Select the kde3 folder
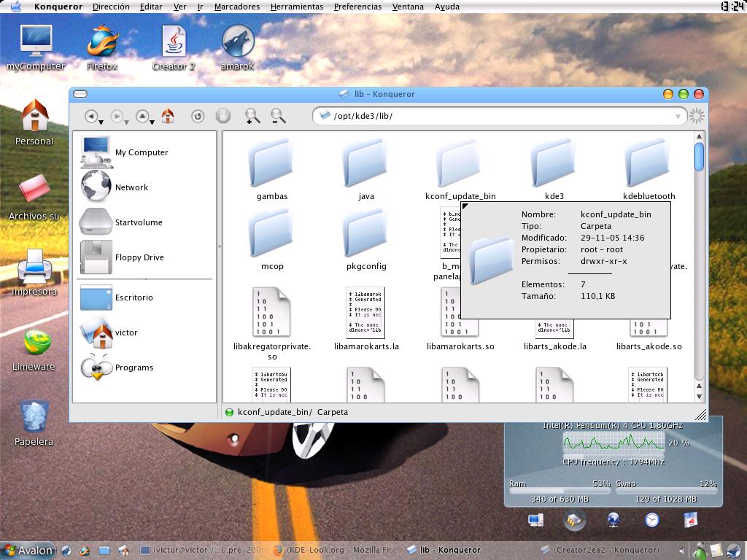Viewport: 747px width, 560px height. point(554,169)
